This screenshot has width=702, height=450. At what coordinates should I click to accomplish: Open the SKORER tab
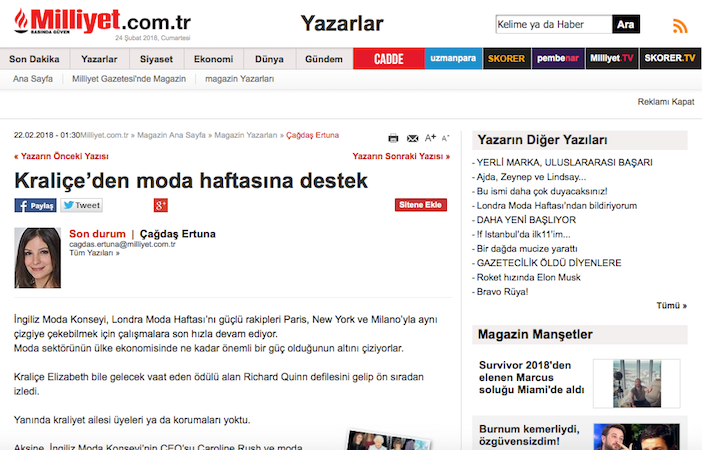(506, 59)
